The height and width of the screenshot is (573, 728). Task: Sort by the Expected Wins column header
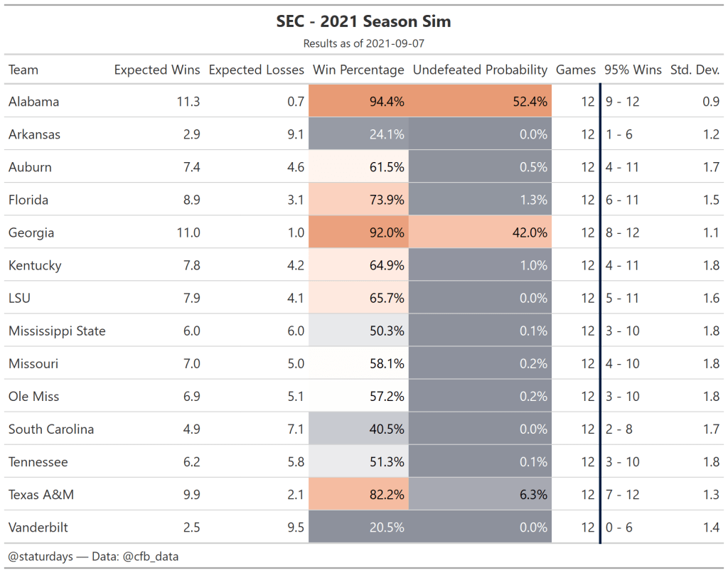pos(157,70)
